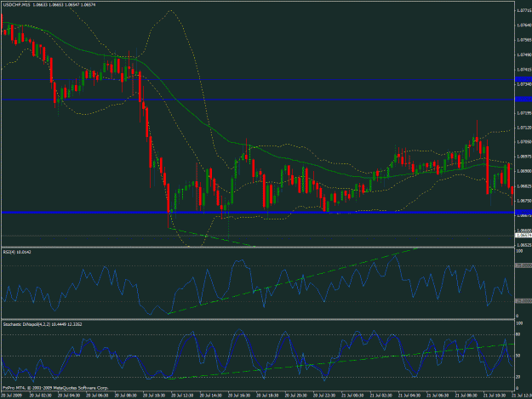The image size is (532, 399).
Task: Click the 21 Jul 08:30 time label
Action: click(466, 396)
